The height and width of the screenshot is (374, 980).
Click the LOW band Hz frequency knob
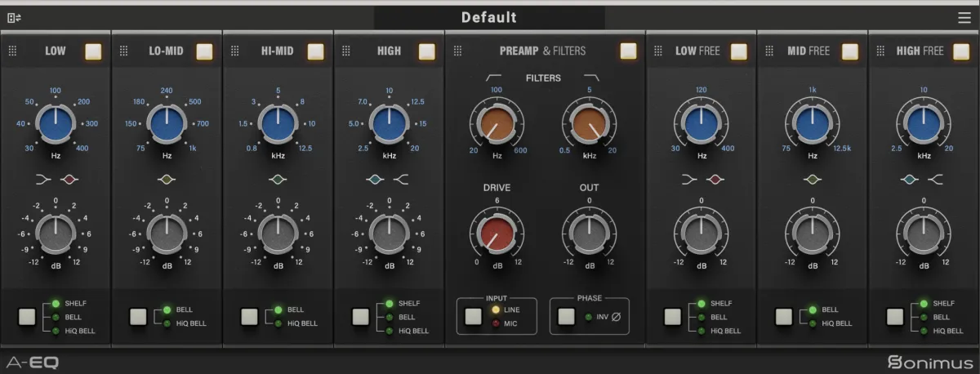[56, 125]
